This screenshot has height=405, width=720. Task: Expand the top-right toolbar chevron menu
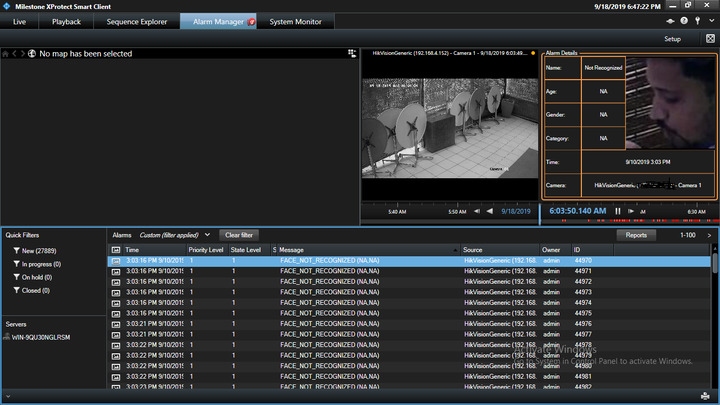[x=711, y=21]
